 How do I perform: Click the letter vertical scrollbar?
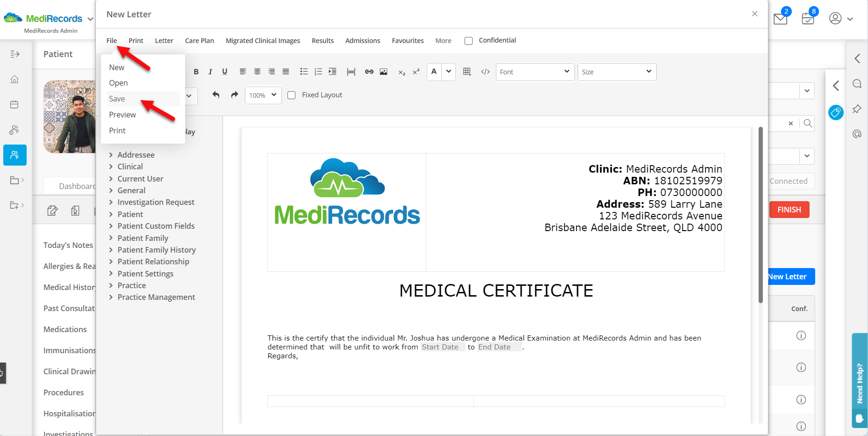click(x=760, y=215)
